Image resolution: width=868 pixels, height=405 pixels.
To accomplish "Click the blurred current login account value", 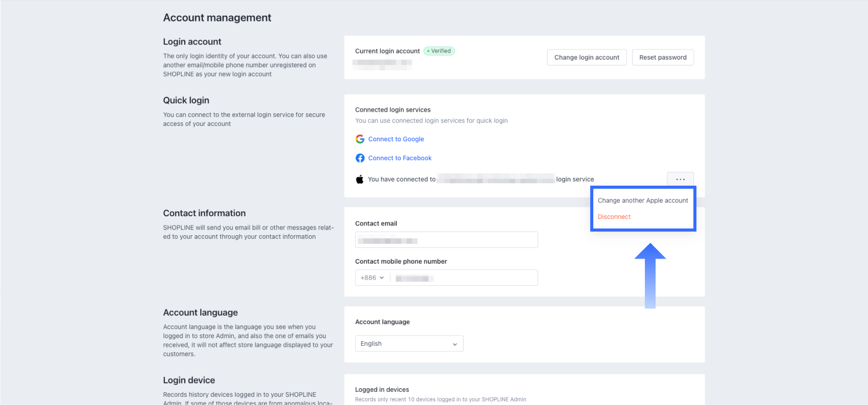I will tap(382, 63).
